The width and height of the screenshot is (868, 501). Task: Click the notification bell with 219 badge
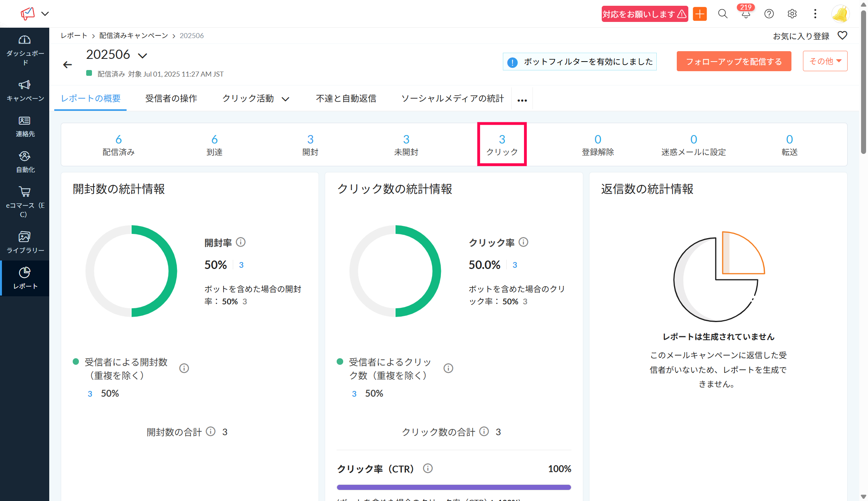pyautogui.click(x=746, y=14)
